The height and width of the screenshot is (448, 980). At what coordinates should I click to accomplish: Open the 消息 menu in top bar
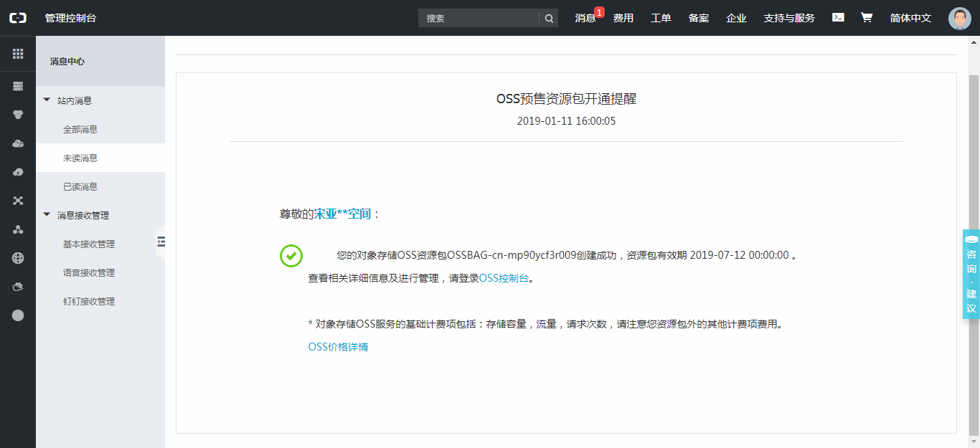tap(585, 18)
